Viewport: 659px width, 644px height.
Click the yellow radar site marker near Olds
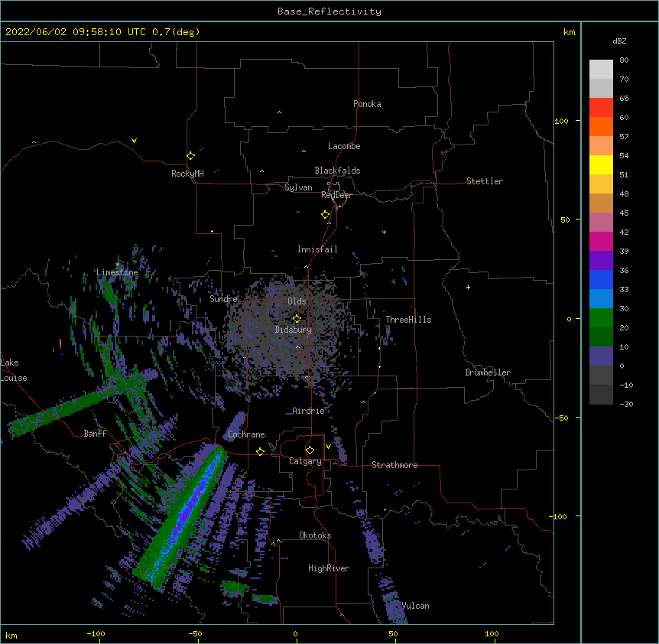297,319
